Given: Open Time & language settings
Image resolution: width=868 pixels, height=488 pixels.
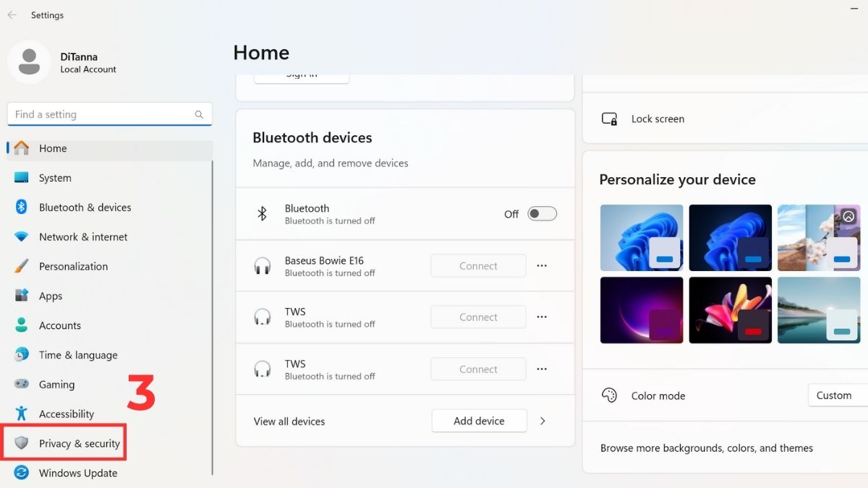Looking at the screenshot, I should 109,355.
